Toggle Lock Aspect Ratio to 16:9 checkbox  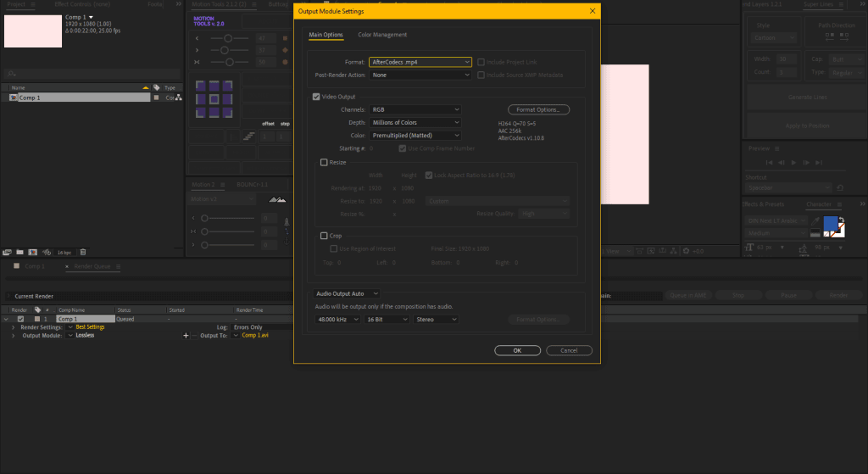(428, 175)
